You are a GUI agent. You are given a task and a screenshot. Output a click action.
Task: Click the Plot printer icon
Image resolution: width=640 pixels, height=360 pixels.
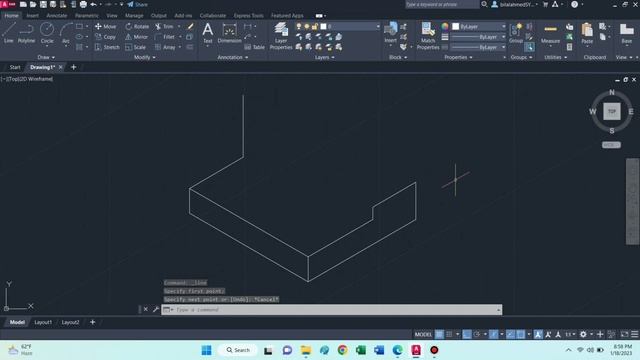click(x=83, y=4)
